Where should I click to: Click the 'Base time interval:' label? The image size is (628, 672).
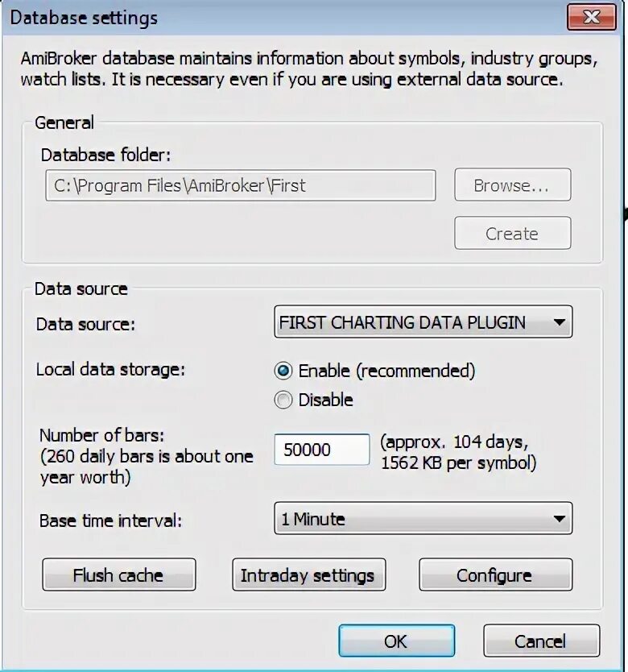(x=110, y=521)
